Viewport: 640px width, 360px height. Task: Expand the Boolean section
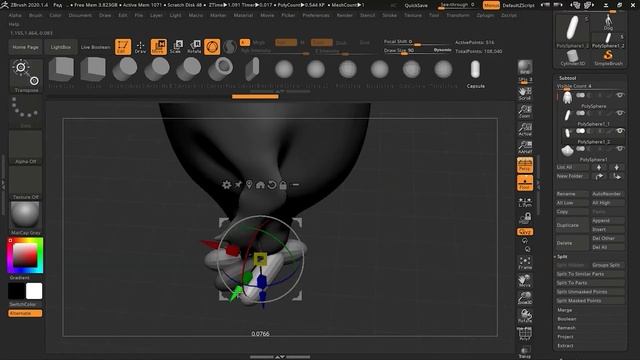pos(567,319)
